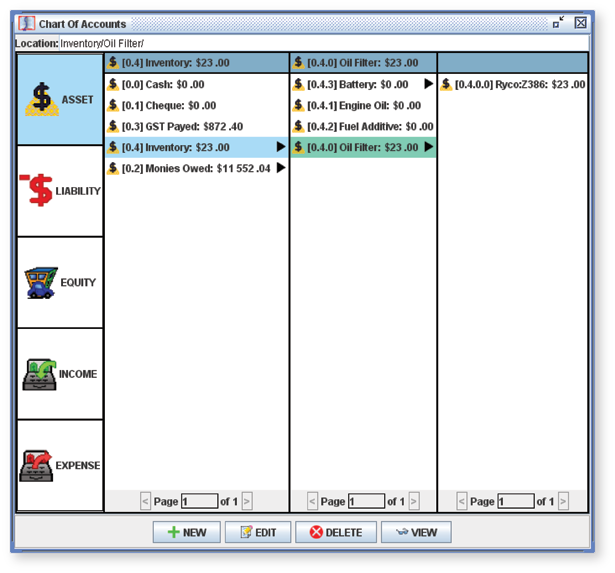Click the red dollar Liability icon
Image resolution: width=615 pixels, height=573 pixels.
pyautogui.click(x=37, y=191)
